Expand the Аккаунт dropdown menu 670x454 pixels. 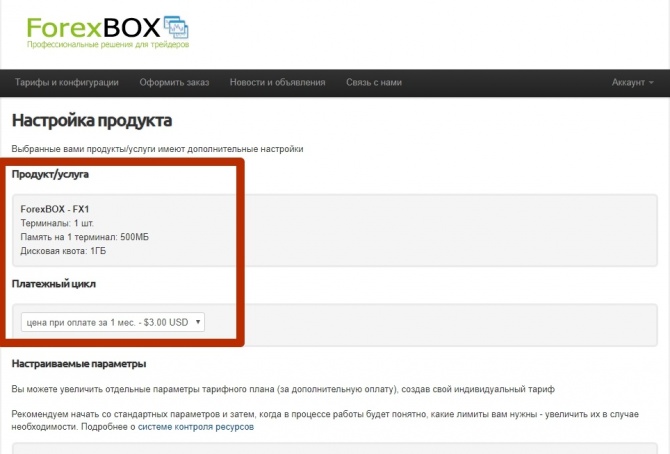click(632, 83)
